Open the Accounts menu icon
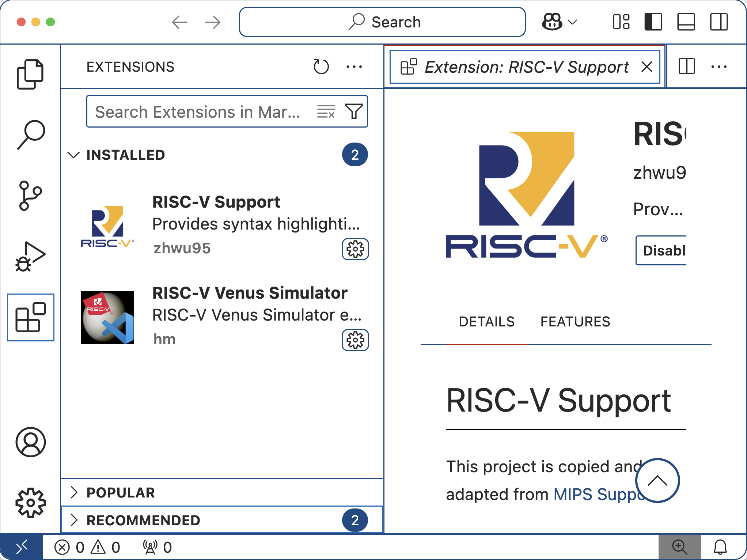The width and height of the screenshot is (747, 560). tap(30, 442)
